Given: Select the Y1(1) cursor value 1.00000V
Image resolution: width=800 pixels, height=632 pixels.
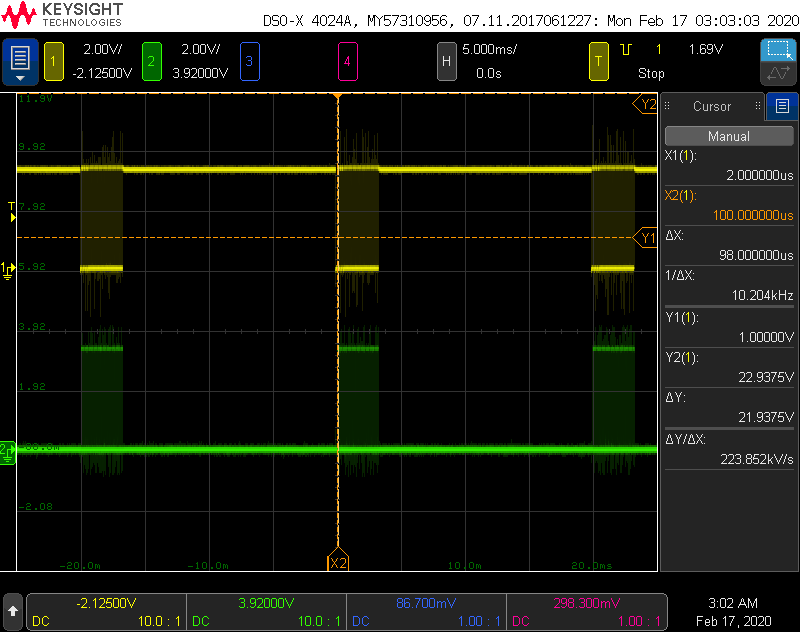Looking at the screenshot, I should click(766, 337).
